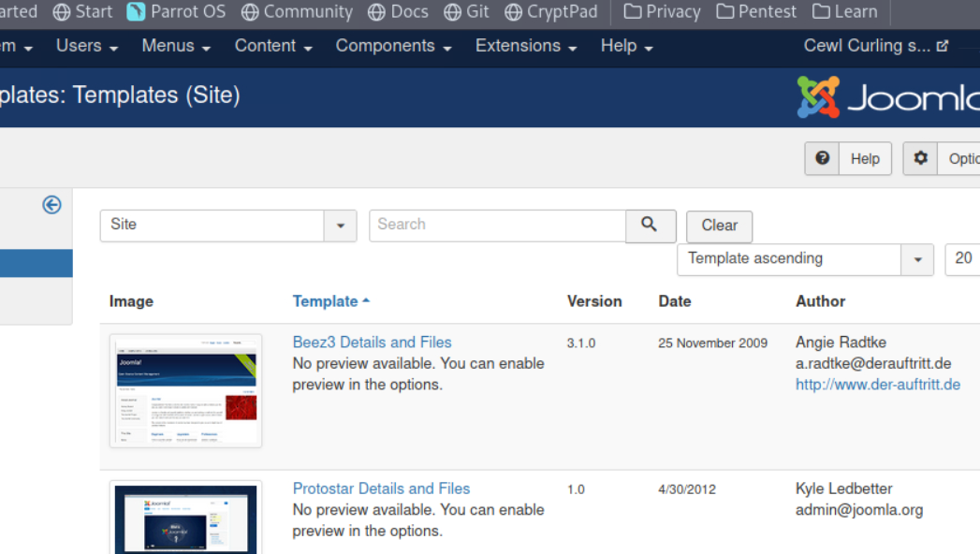Open the list limit 20 dropdown
Image resolution: width=980 pixels, height=554 pixels.
[x=962, y=259]
